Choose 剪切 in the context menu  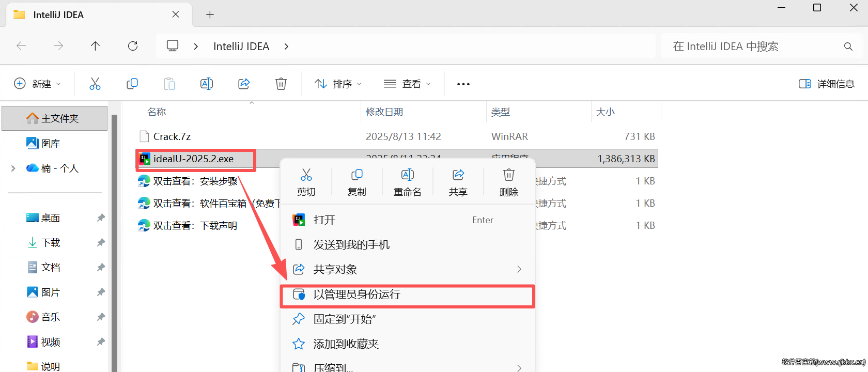point(306,182)
